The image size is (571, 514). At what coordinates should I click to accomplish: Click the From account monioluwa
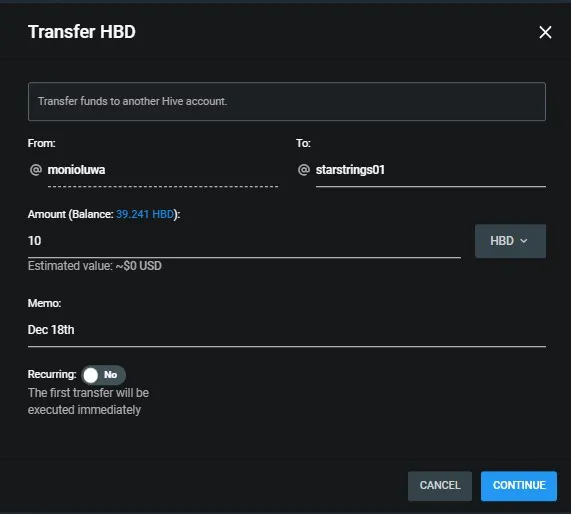coord(162,170)
